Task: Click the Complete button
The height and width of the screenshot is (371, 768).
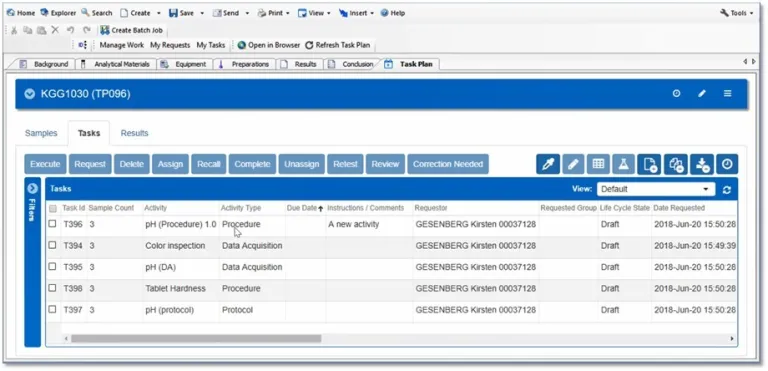Action: [x=252, y=164]
